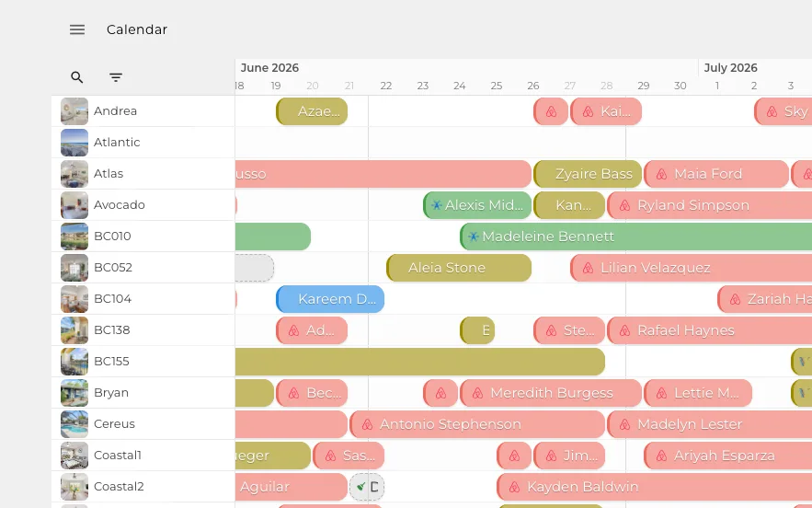Click day 19 in the date header

point(276,87)
